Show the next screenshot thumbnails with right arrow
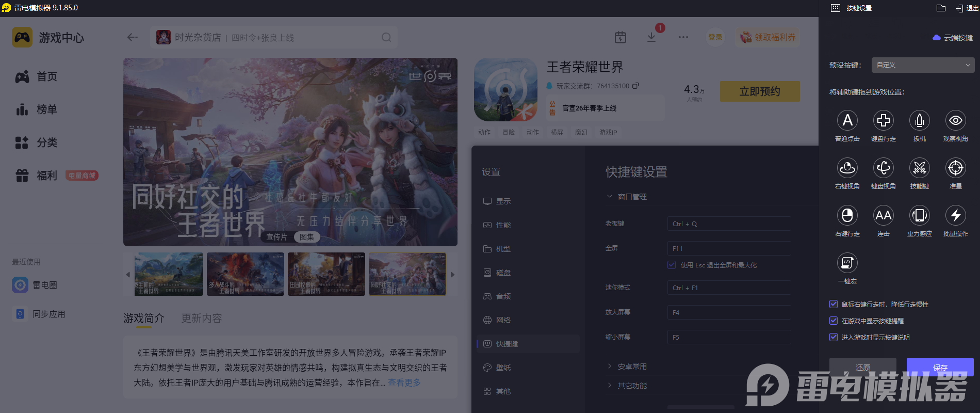This screenshot has width=980, height=413. (452, 275)
